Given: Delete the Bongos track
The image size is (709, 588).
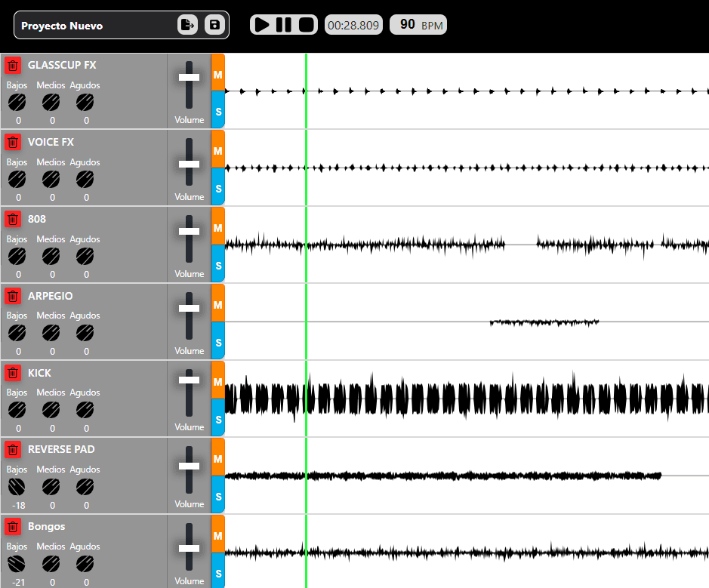Looking at the screenshot, I should pos(13,526).
